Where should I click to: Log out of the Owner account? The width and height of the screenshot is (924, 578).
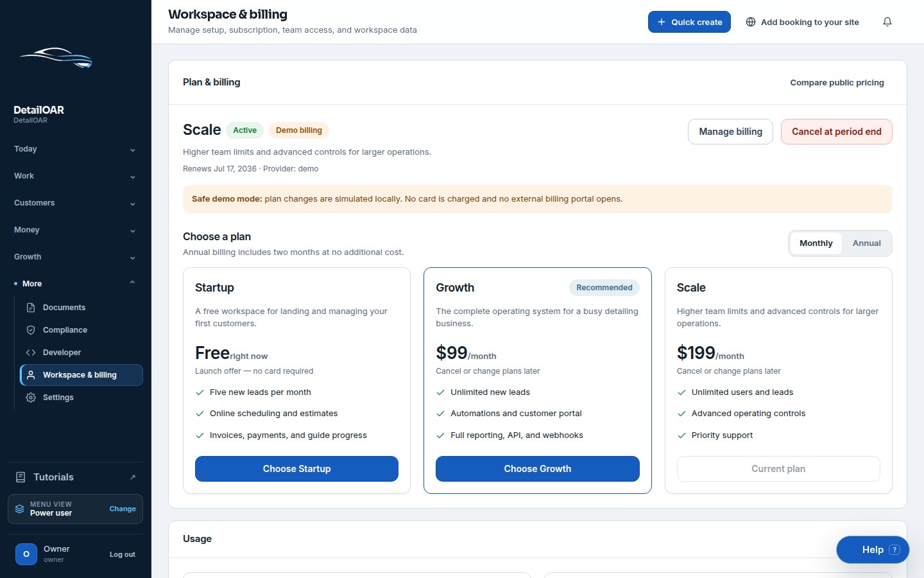coord(122,554)
